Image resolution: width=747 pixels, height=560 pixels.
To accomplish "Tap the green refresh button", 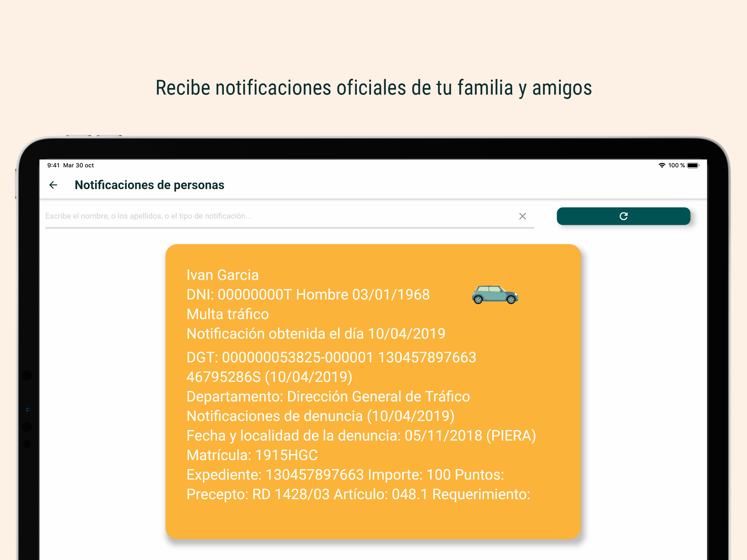I will [623, 216].
